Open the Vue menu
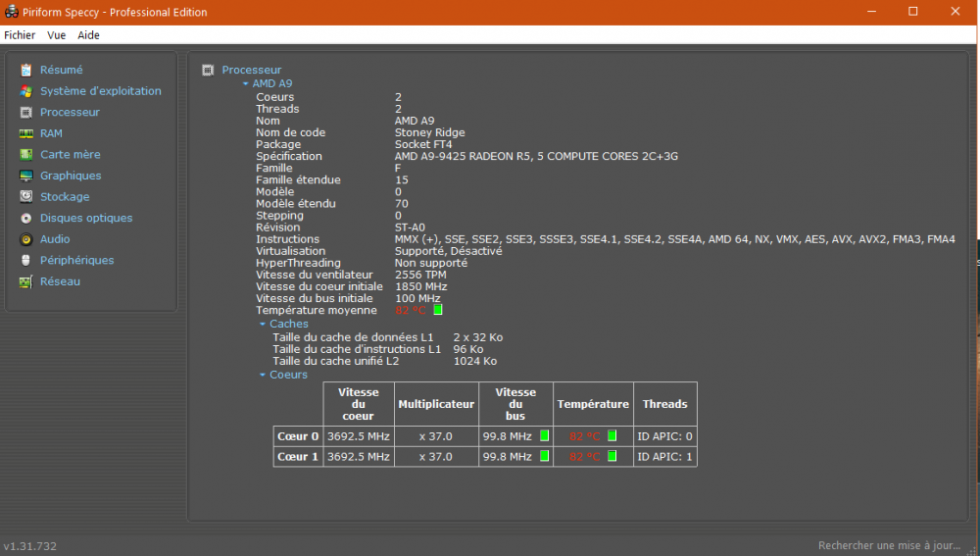This screenshot has width=980, height=556. coord(57,35)
